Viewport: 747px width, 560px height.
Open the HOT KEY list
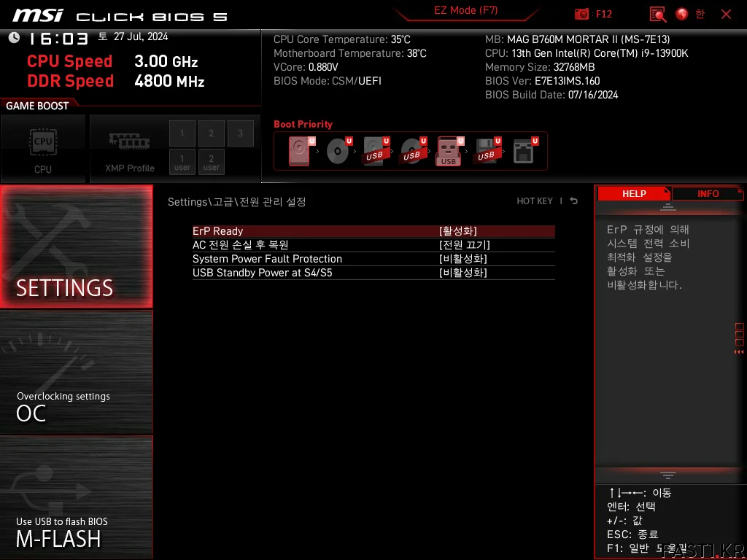click(535, 201)
